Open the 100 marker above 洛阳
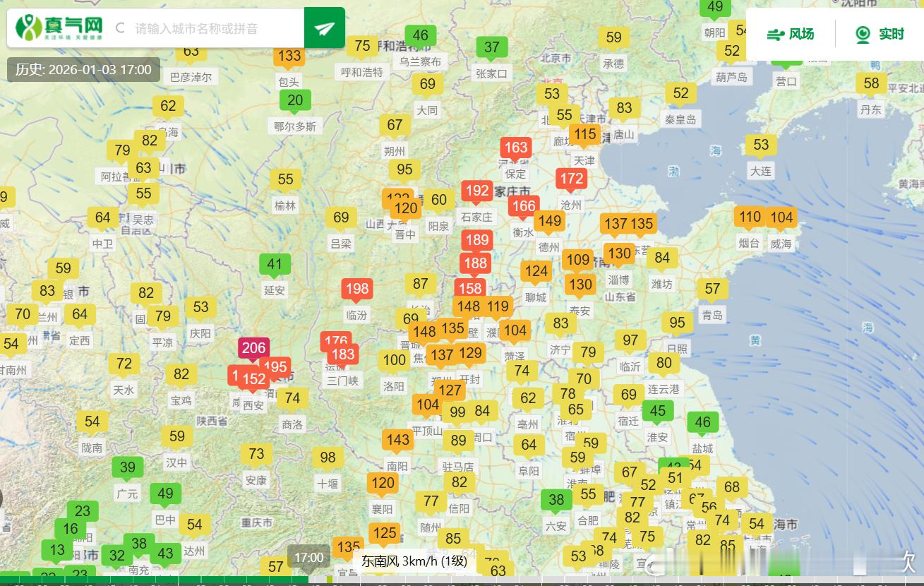Image resolution: width=924 pixels, height=586 pixels. tap(394, 361)
